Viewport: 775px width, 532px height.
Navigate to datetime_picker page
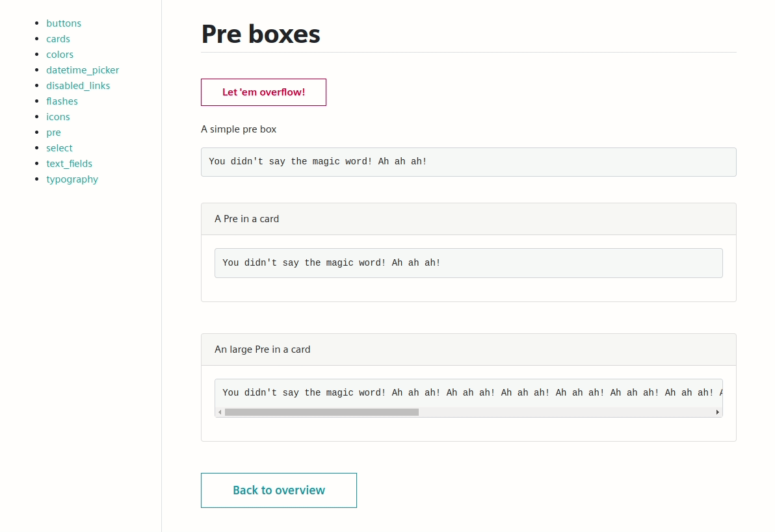(83, 70)
